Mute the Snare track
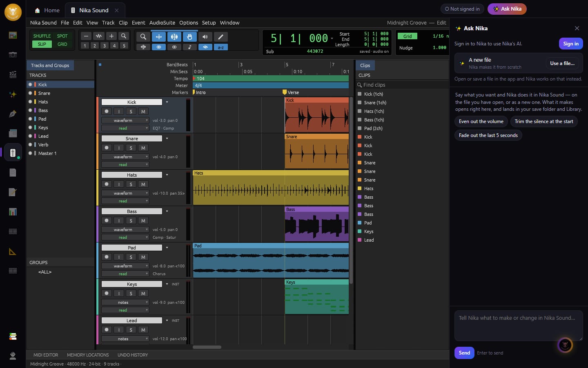The image size is (588, 368). pos(143,148)
